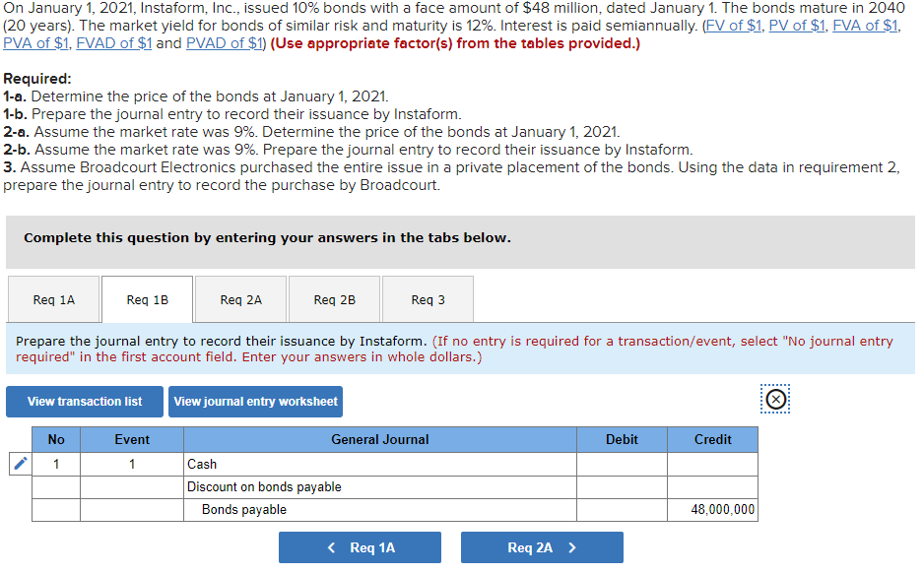This screenshot has width=924, height=574.
Task: Click View transaction list button
Action: coord(85,402)
